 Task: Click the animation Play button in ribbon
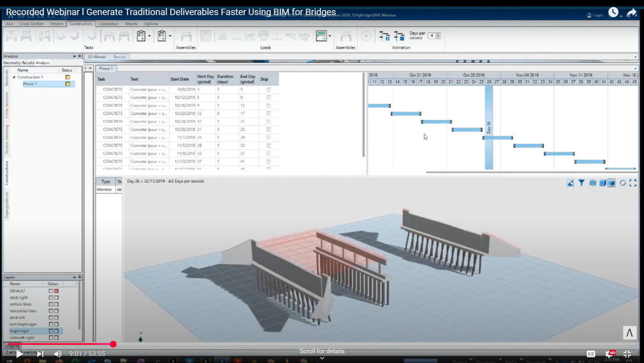click(366, 36)
